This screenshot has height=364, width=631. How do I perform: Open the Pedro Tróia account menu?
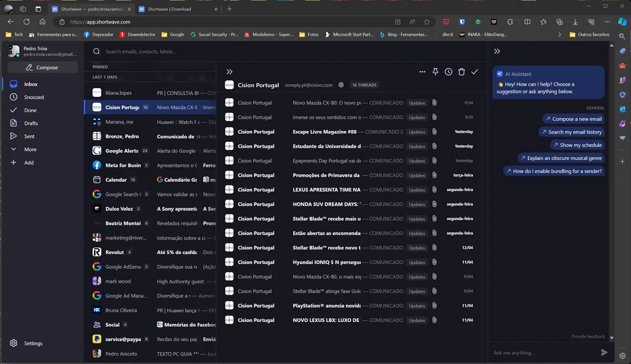pos(43,51)
